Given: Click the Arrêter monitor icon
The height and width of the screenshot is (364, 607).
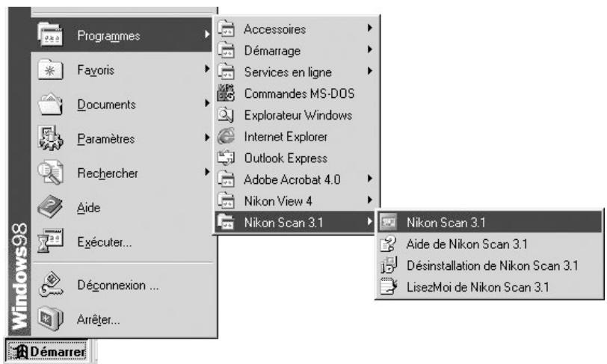Looking at the screenshot, I should (50, 318).
